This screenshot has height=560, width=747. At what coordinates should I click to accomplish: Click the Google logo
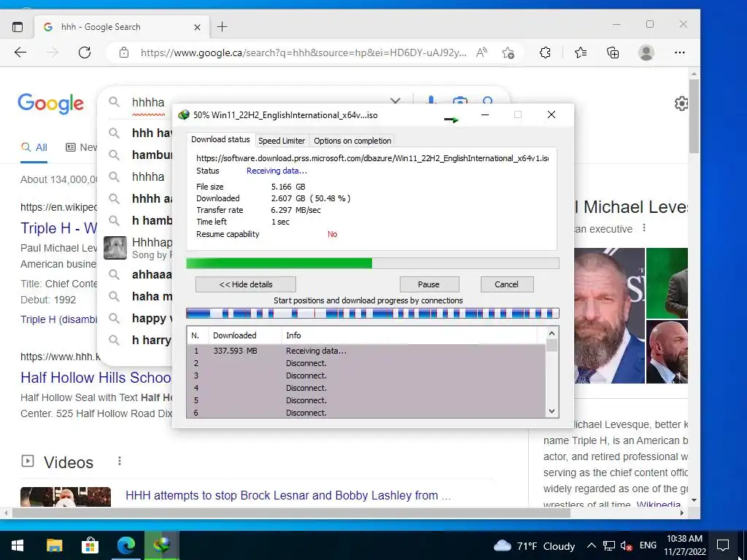point(50,104)
